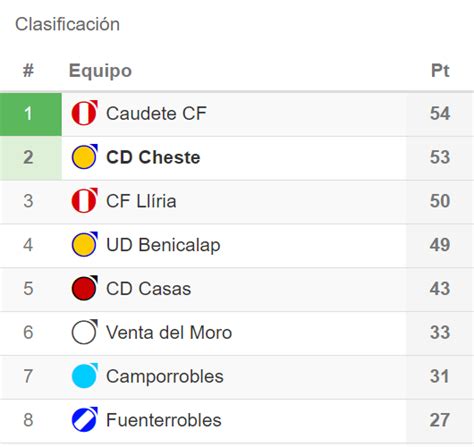Select the CF Llíria team name
The image size is (474, 447).
[141, 201]
